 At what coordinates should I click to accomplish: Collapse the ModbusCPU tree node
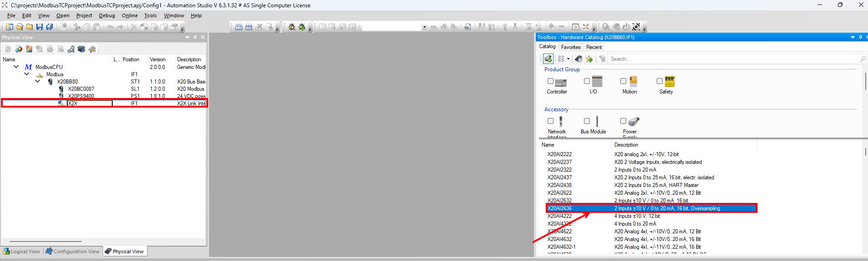tap(16, 67)
